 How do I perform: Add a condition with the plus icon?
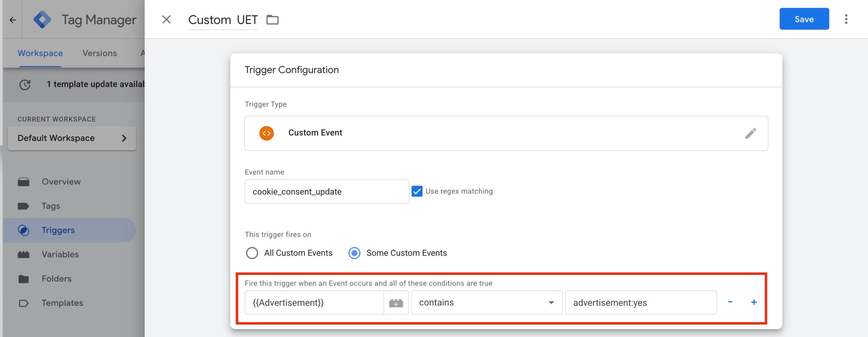pyautogui.click(x=754, y=302)
